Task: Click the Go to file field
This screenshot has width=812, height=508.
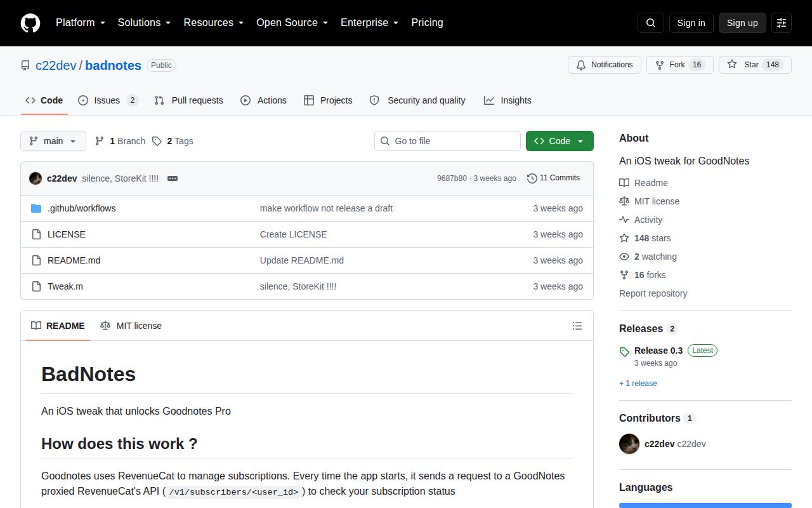Action: [447, 141]
